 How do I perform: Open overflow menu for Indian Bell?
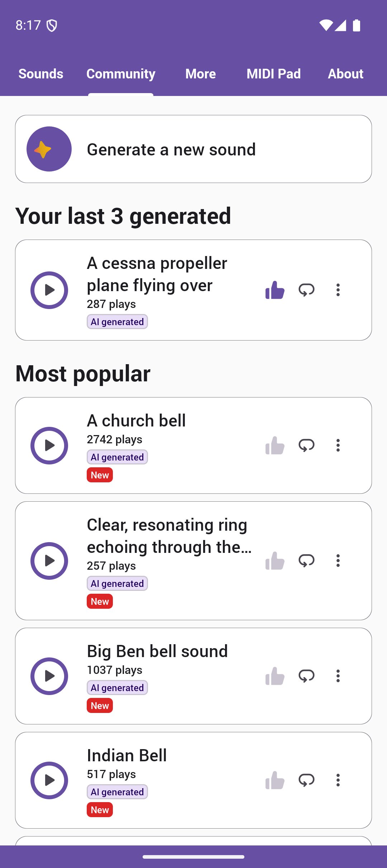tap(338, 780)
